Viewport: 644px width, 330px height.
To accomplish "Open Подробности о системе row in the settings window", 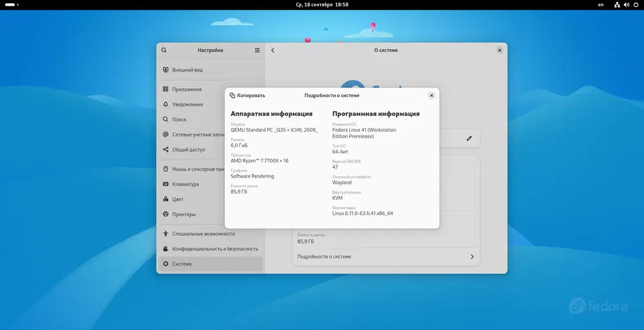I will point(386,257).
